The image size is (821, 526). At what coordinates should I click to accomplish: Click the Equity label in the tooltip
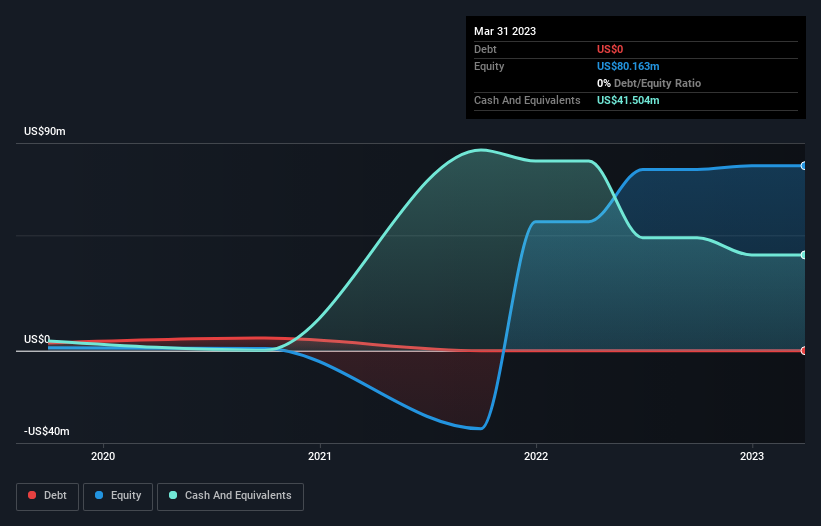point(489,66)
